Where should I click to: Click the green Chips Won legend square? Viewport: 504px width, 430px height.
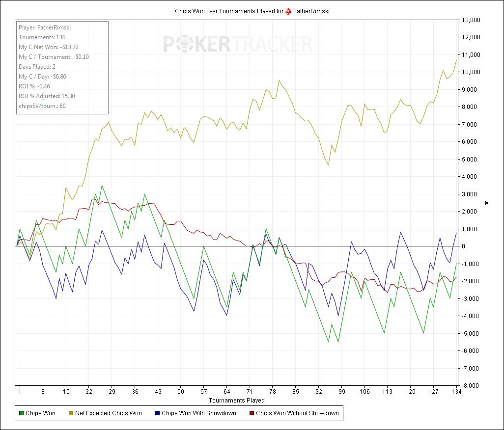click(21, 413)
